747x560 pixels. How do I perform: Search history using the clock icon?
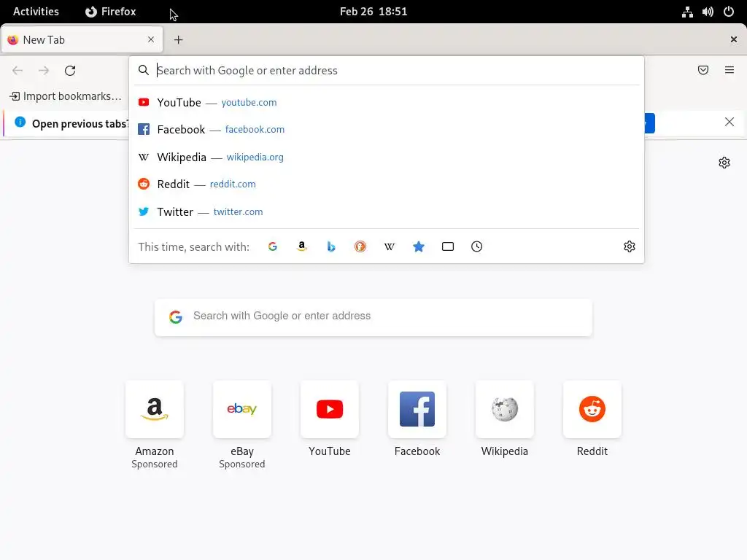pyautogui.click(x=477, y=246)
